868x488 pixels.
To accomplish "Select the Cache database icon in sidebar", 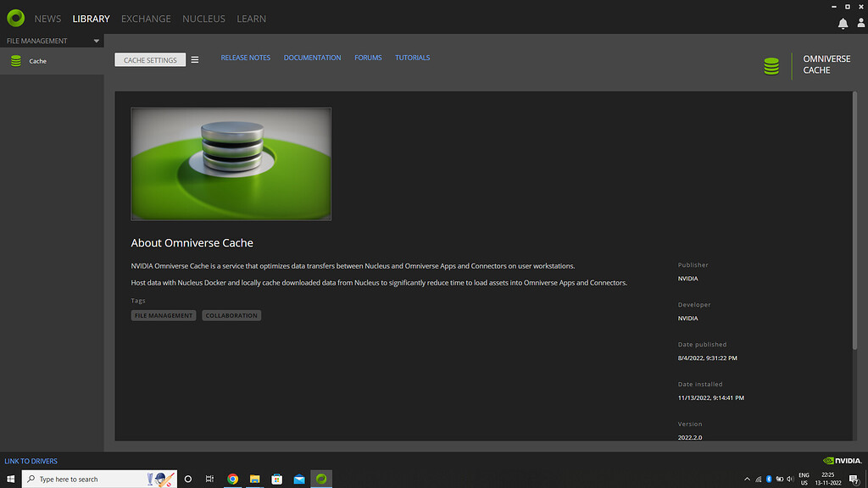I will (x=16, y=61).
